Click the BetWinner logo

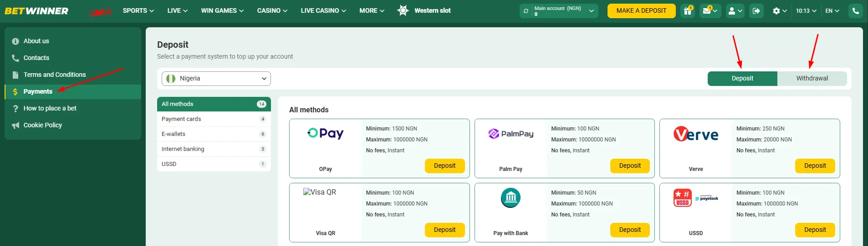(x=36, y=10)
